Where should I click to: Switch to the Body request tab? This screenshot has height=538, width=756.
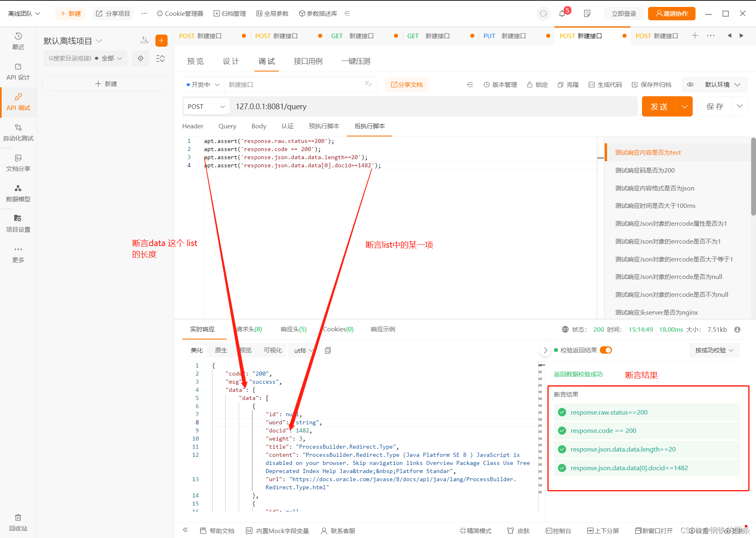click(x=258, y=126)
